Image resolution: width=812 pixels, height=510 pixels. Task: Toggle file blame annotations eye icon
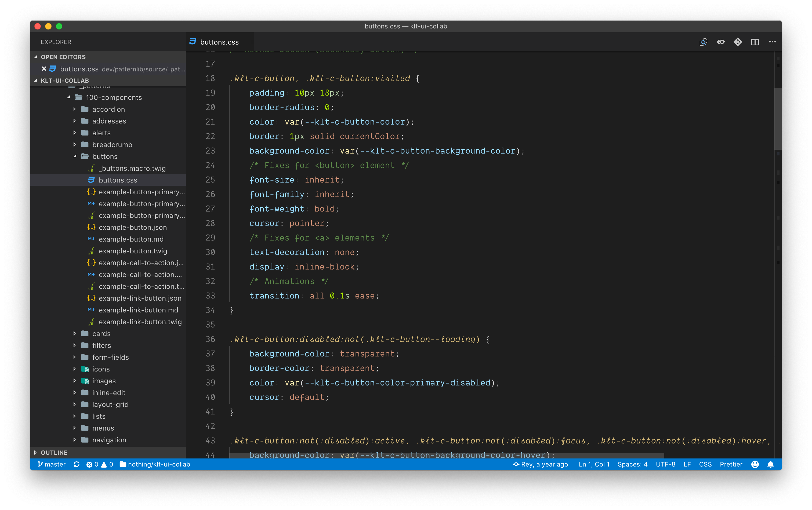point(721,42)
